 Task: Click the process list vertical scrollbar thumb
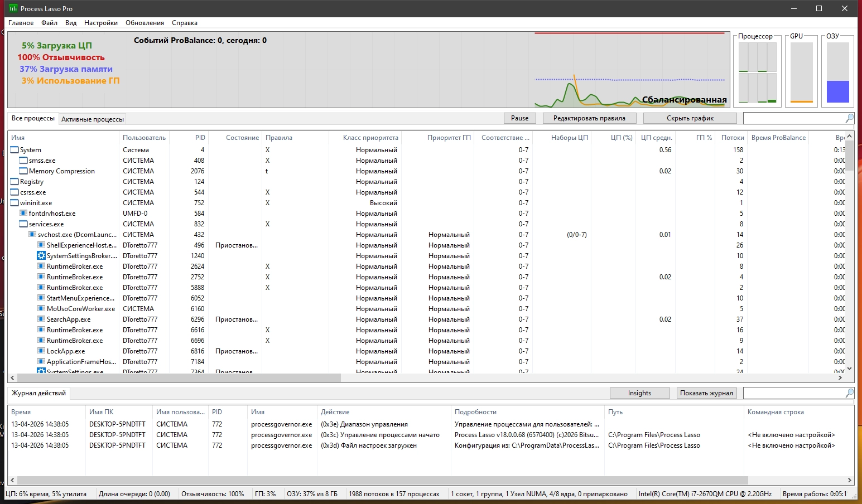[849, 156]
